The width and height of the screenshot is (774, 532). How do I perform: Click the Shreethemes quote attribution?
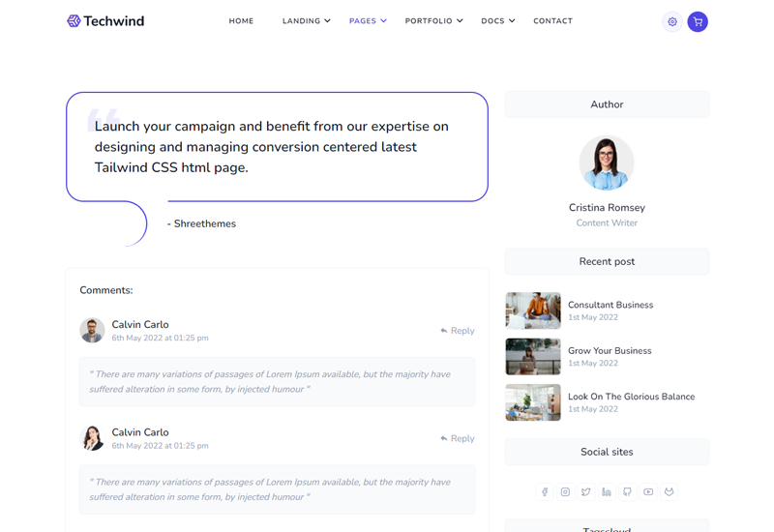coord(201,223)
